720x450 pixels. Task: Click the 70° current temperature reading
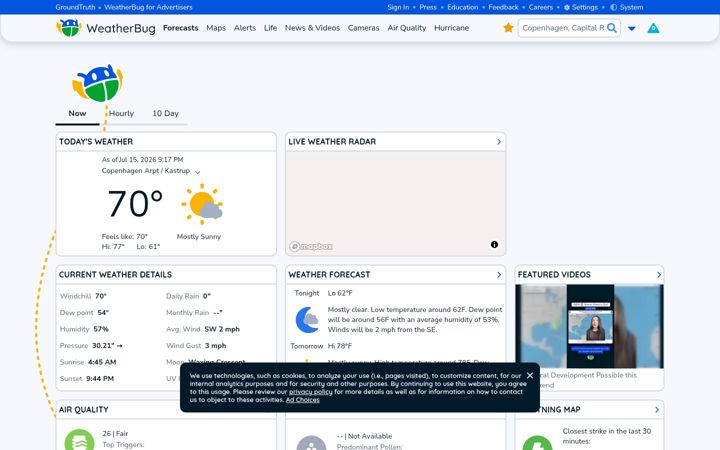135,203
